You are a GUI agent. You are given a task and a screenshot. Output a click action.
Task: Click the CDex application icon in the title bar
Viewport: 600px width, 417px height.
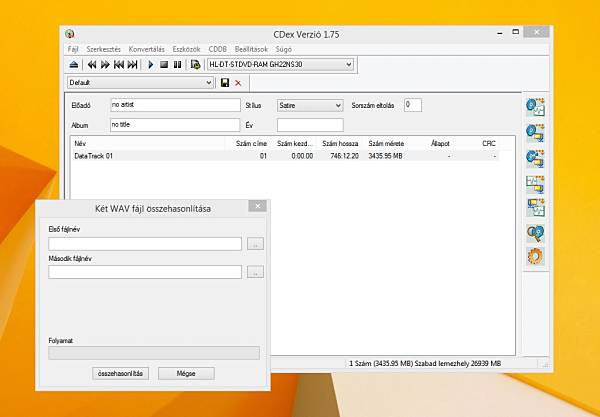coord(70,34)
